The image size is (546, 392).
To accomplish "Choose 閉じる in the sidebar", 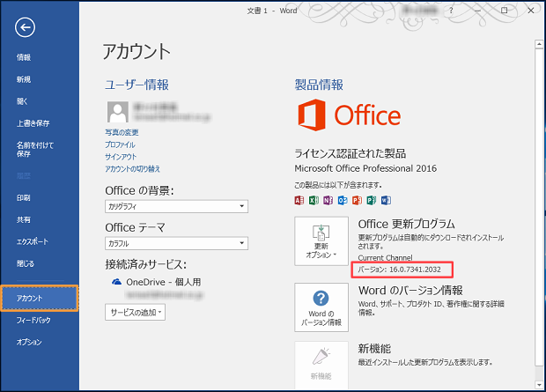I will (26, 263).
